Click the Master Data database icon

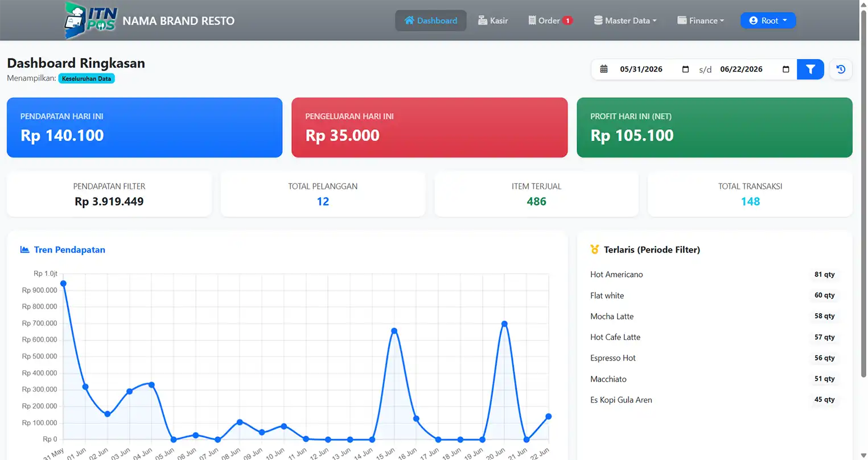[x=598, y=20]
